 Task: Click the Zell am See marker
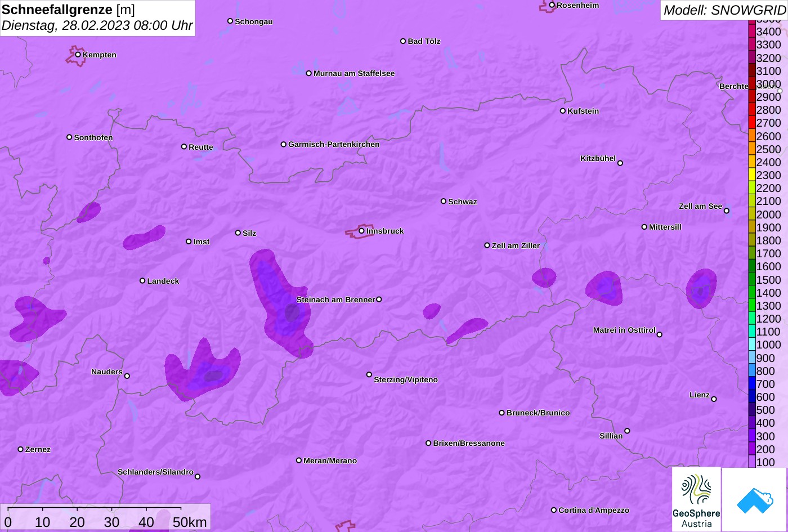tap(727, 211)
